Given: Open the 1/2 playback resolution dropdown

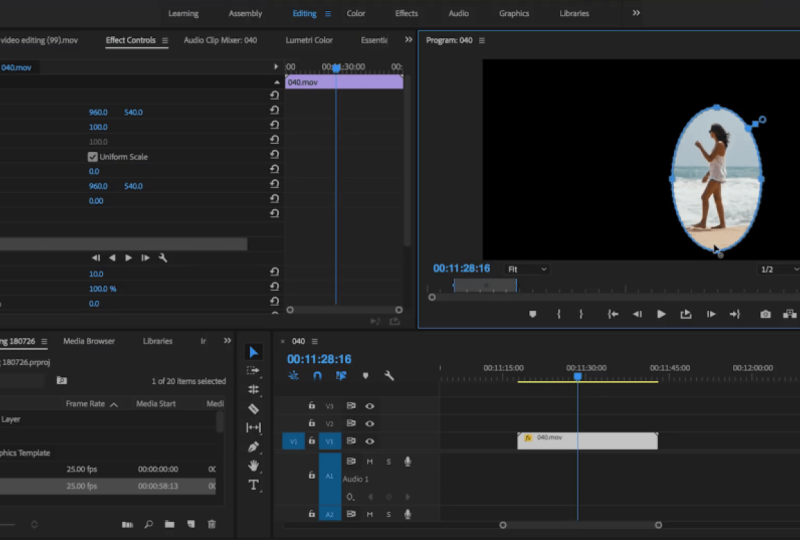Looking at the screenshot, I should click(779, 269).
